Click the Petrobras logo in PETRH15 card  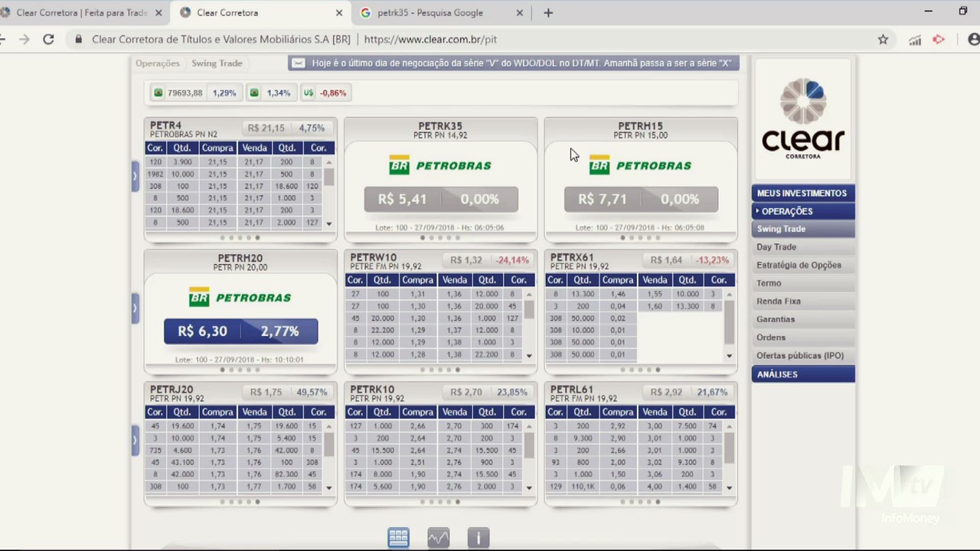(x=640, y=165)
